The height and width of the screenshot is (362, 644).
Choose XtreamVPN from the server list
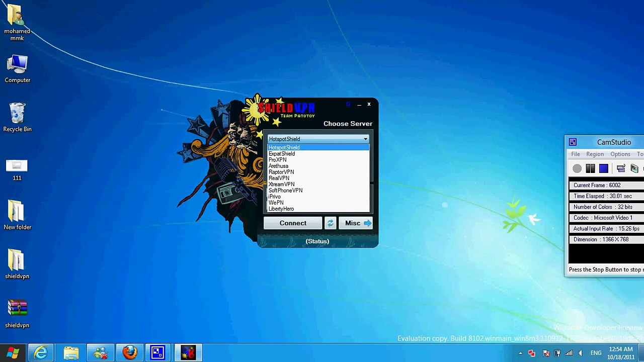pos(318,185)
